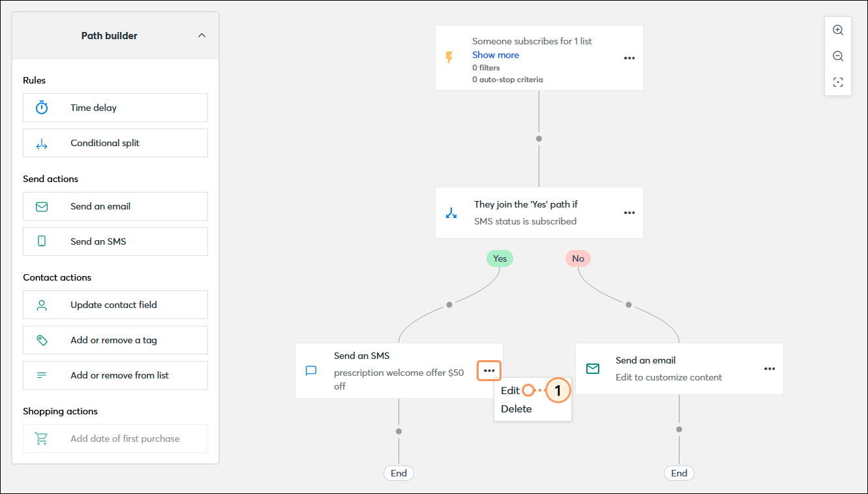Click the fit-to-screen canvas control
The width and height of the screenshot is (868, 494).
pos(837,82)
